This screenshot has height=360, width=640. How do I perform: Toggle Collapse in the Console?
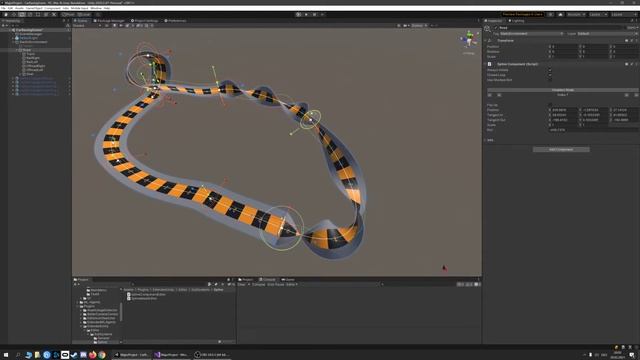pyautogui.click(x=258, y=284)
